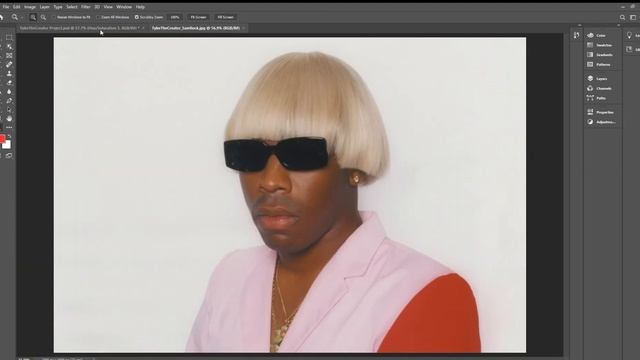Select the Zoom In mode button
This screenshot has height=360, width=640.
[33, 17]
